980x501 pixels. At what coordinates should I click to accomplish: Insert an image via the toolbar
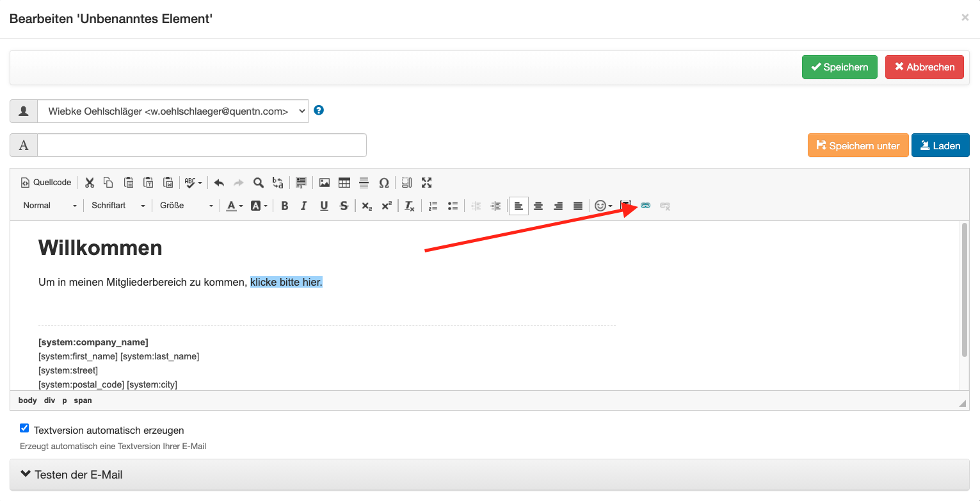pos(325,183)
